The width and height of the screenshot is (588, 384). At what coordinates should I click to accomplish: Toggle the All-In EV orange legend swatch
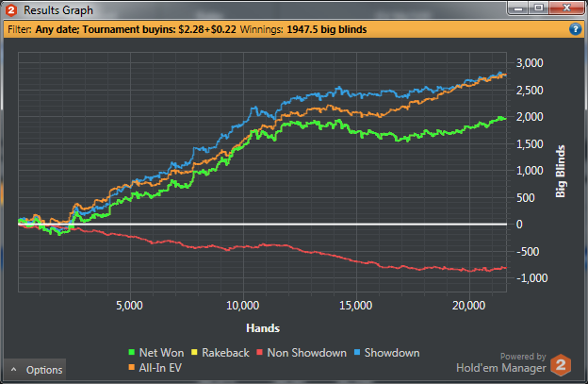tap(132, 367)
